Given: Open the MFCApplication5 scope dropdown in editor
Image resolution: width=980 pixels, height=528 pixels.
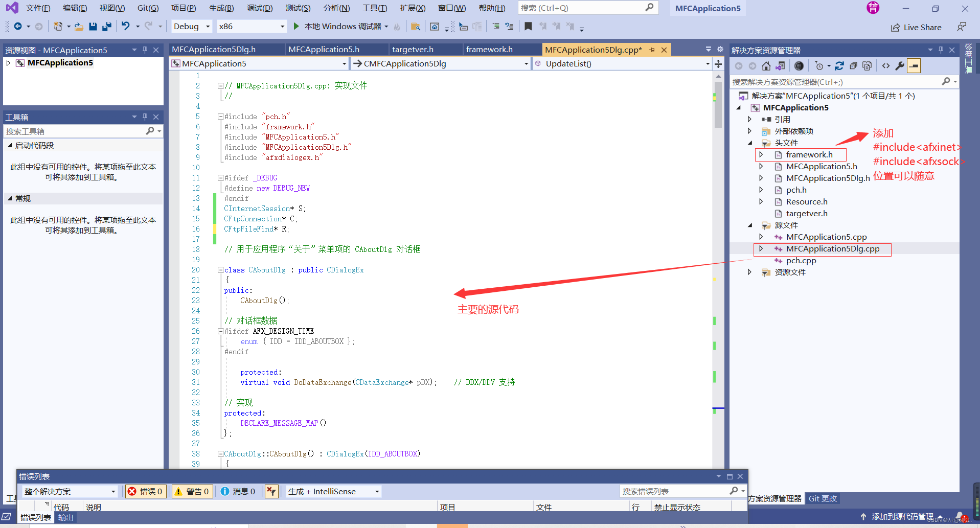Looking at the screenshot, I should pyautogui.click(x=259, y=63).
